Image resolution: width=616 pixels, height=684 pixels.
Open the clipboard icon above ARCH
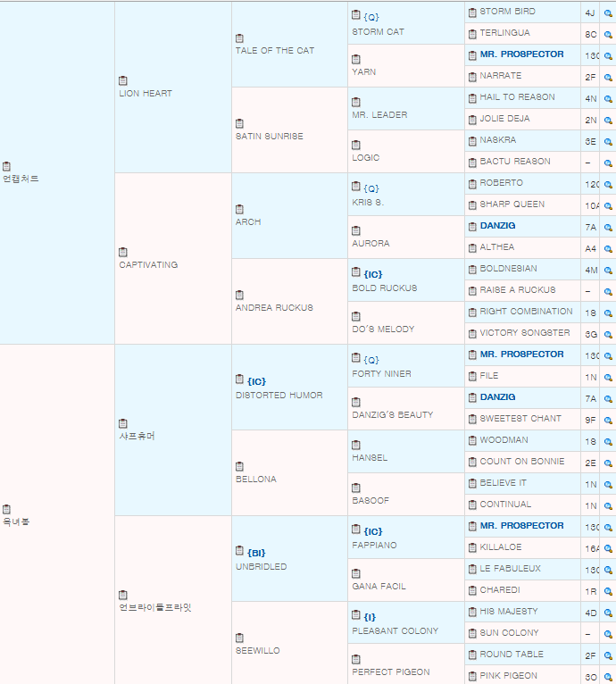(x=239, y=209)
